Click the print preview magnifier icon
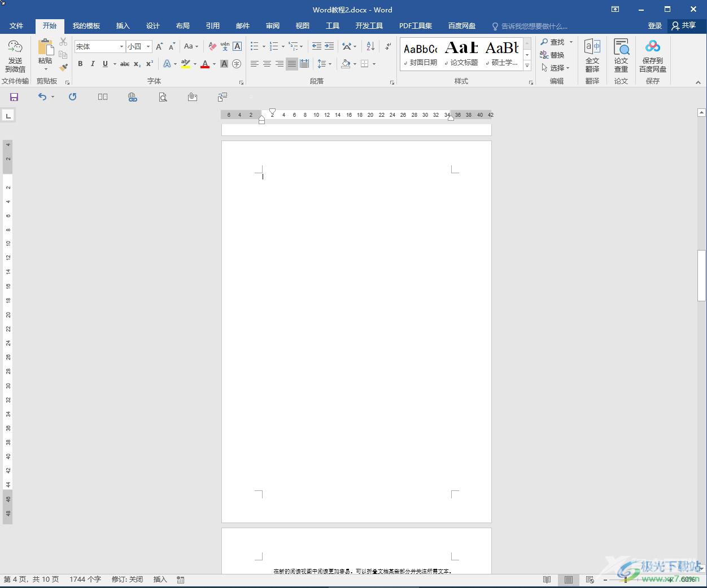This screenshot has height=588, width=707. 163,97
